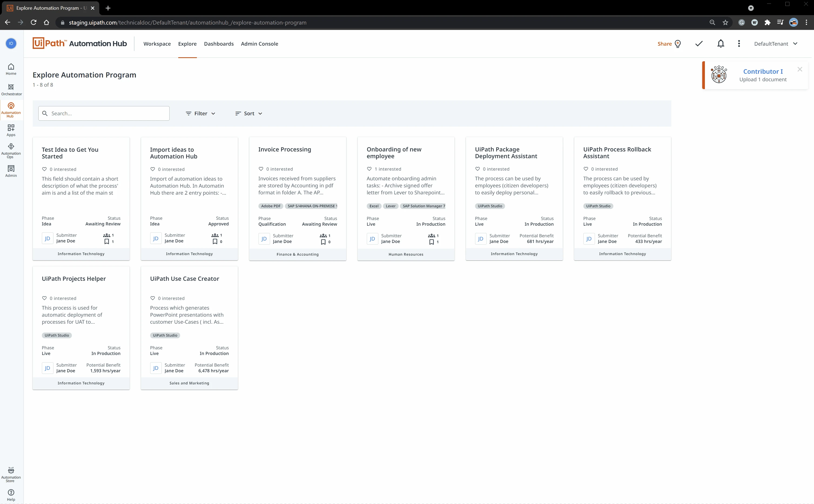814x504 pixels.
Task: Open Home in the left sidebar
Action: click(x=11, y=69)
